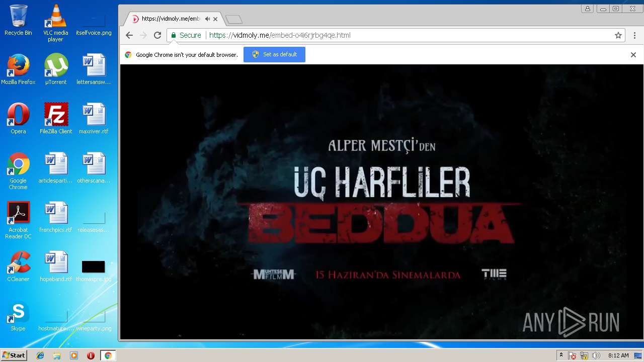Screen dimensions: 644x362
Task: Bookmark this page with the star icon
Action: click(618, 35)
